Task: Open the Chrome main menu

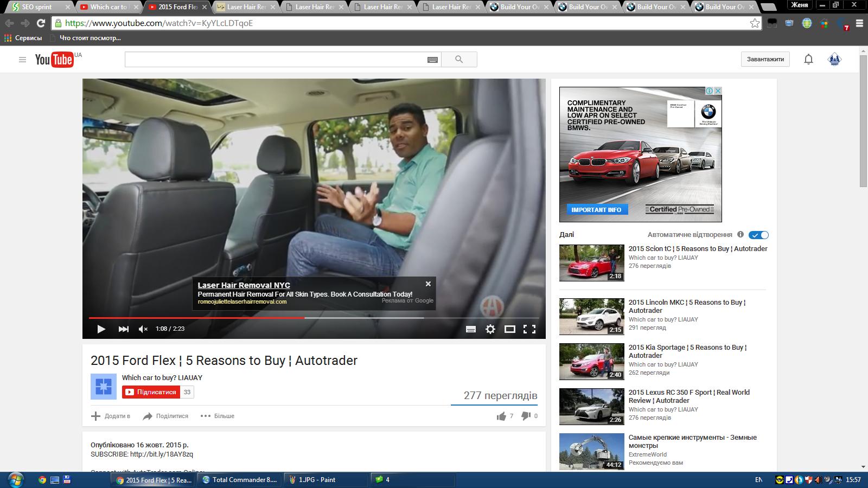Action: [x=859, y=23]
